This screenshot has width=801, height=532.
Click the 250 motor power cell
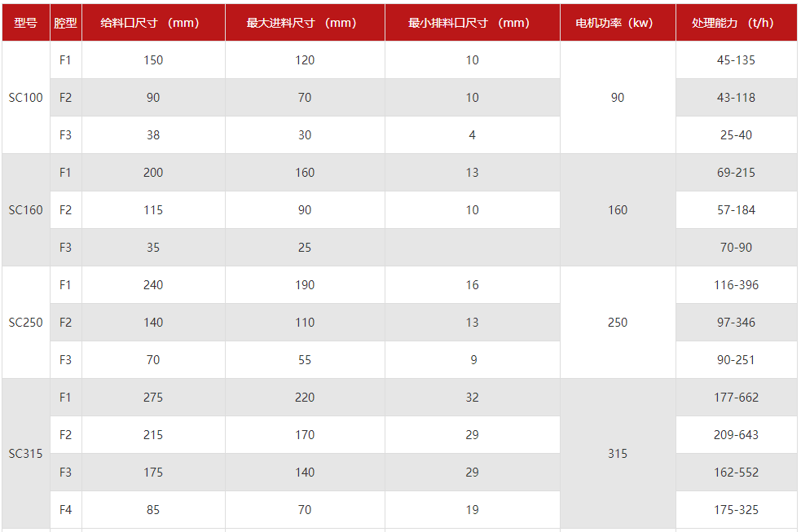618,322
